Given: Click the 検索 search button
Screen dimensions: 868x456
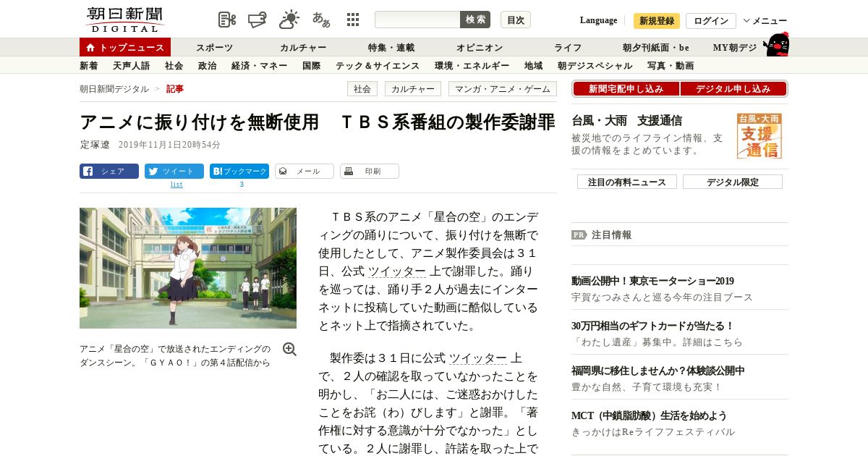Looking at the screenshot, I should (x=475, y=20).
